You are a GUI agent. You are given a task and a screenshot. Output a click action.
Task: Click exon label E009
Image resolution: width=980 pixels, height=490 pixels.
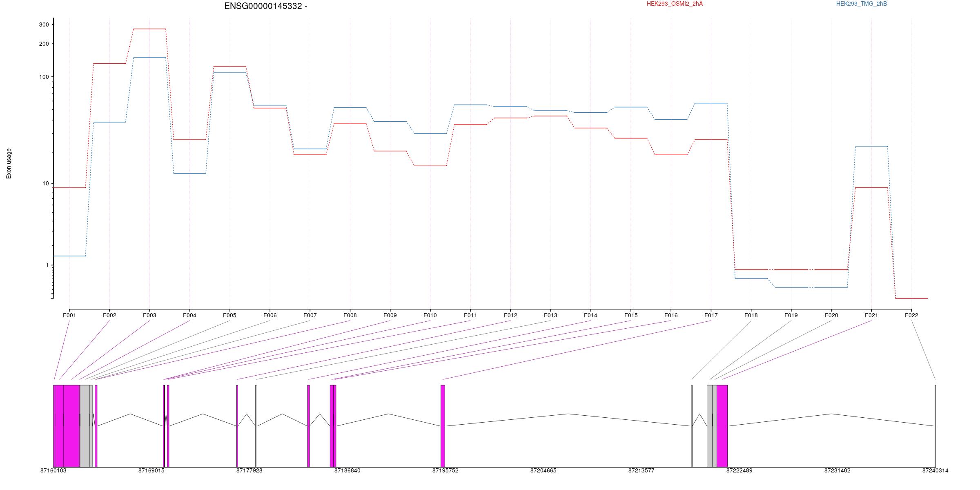coord(390,315)
